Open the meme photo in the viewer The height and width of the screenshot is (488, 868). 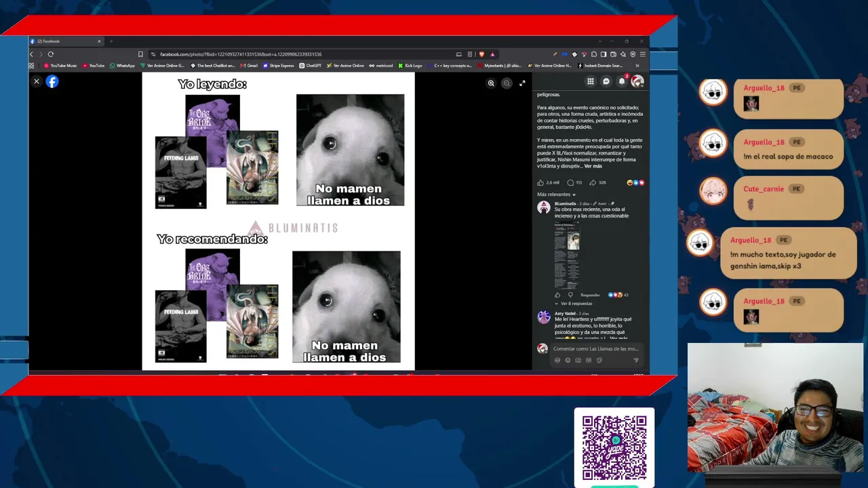[278, 221]
